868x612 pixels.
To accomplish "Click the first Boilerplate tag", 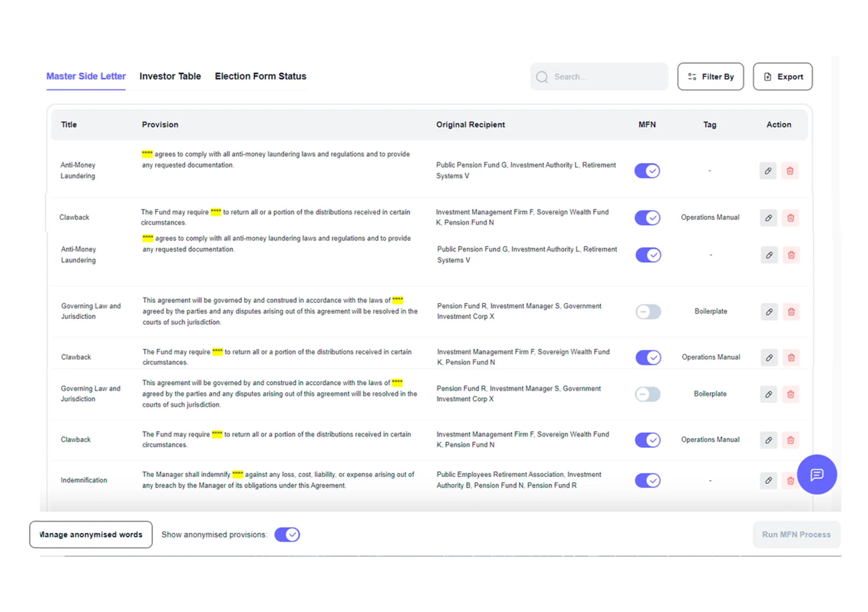I will pyautogui.click(x=711, y=311).
